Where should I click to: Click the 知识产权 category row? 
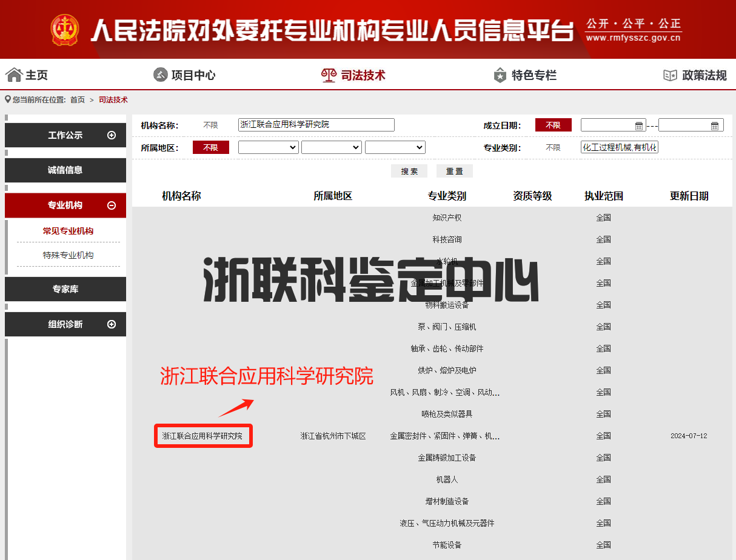(x=447, y=218)
